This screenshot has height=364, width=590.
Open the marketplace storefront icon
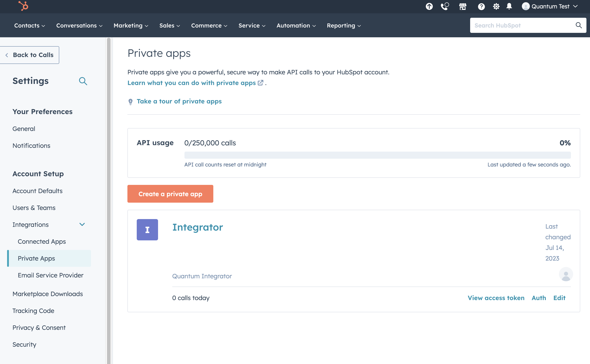[462, 6]
